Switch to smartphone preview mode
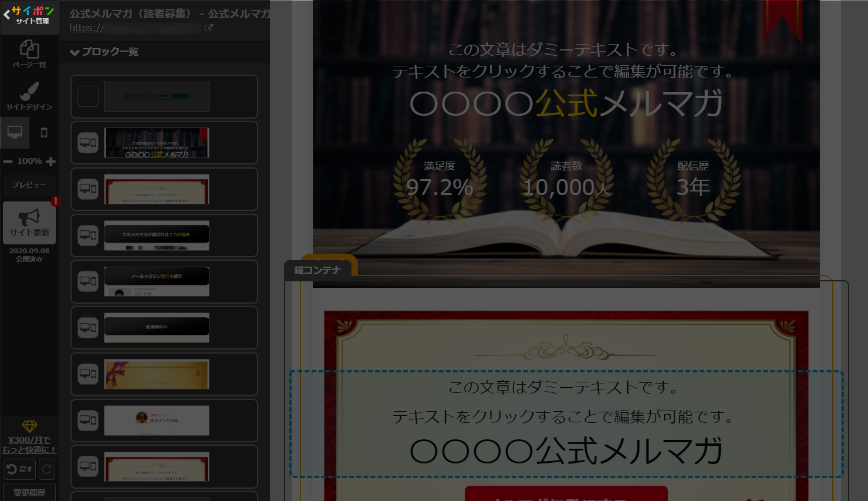This screenshot has height=501, width=868. click(44, 132)
